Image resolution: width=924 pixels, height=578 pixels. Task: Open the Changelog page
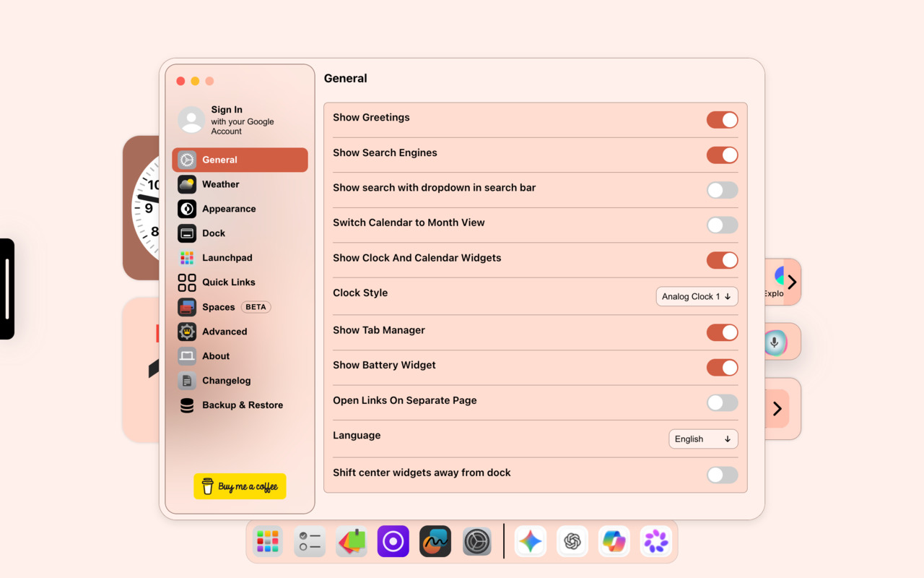[240, 381]
